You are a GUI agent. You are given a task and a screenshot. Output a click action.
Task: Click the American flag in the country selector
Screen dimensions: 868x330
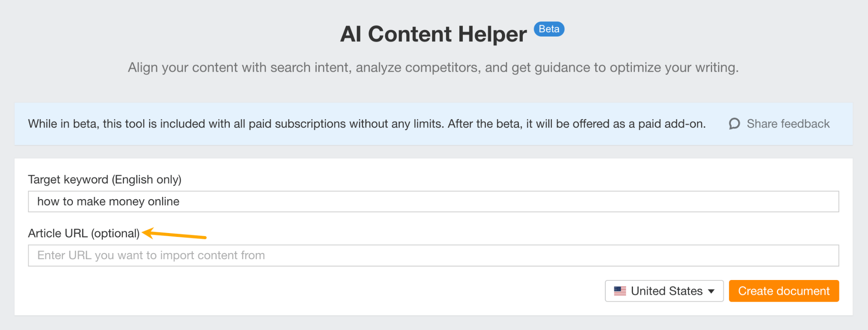coord(620,291)
